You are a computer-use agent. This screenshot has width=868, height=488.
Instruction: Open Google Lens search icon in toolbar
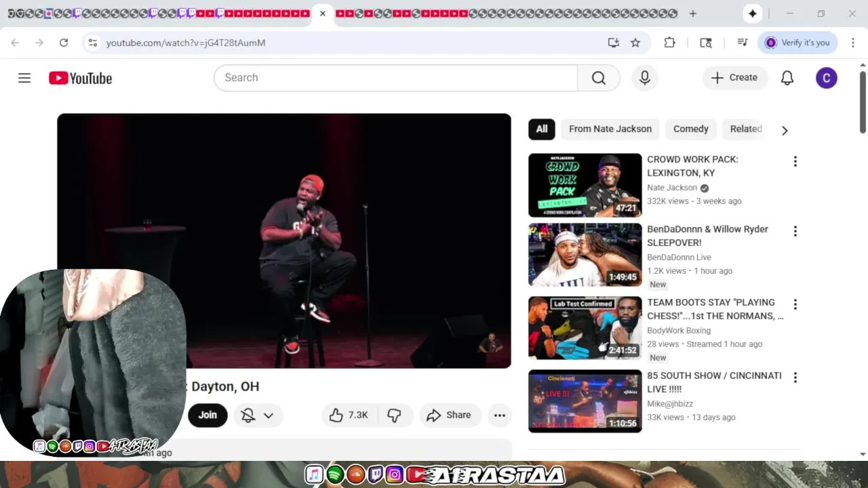click(x=706, y=43)
